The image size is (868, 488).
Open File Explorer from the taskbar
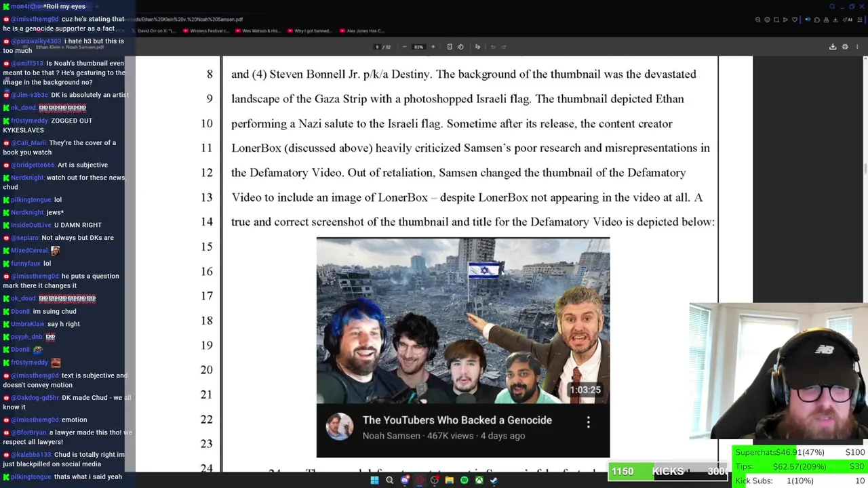[449, 481]
